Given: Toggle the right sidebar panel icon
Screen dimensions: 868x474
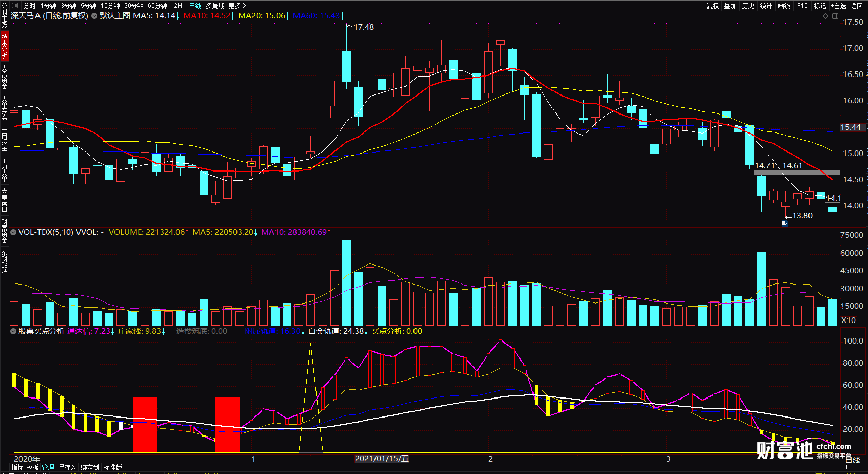Looking at the screenshot, I should pos(835,16).
